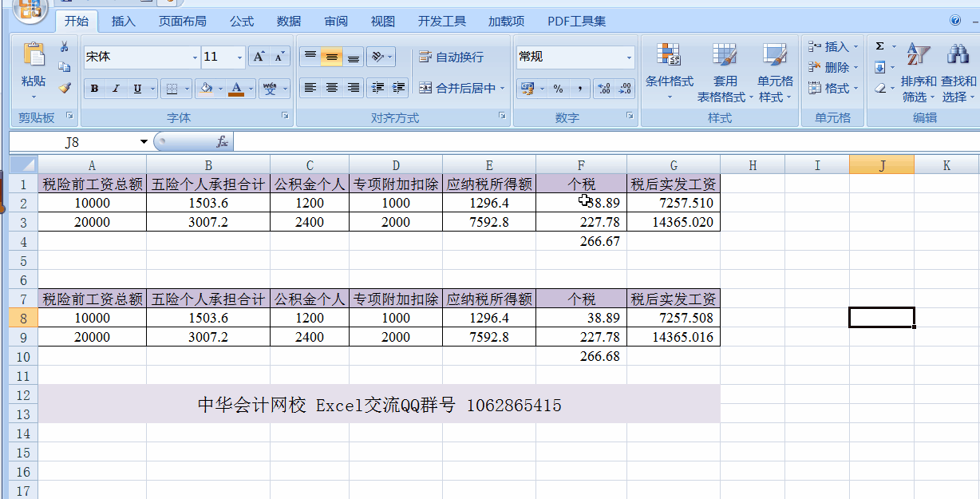The width and height of the screenshot is (980, 499).
Task: Click the Paste clipboard icon
Action: [x=34, y=55]
